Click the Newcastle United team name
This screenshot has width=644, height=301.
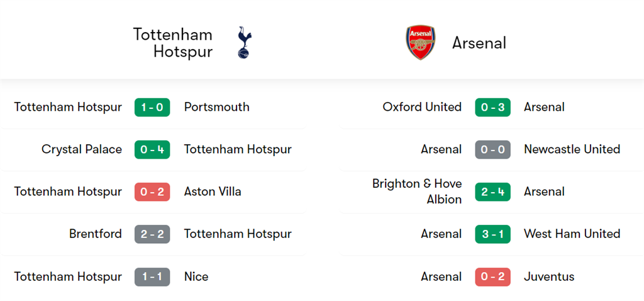click(x=572, y=149)
